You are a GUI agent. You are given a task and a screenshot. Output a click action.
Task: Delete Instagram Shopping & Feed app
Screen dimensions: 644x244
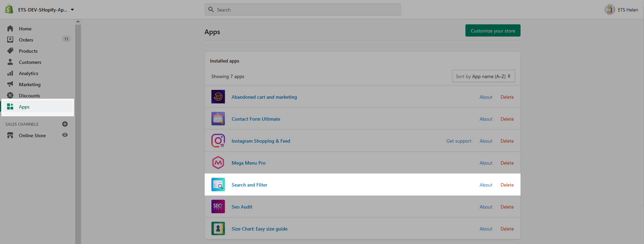point(507,141)
